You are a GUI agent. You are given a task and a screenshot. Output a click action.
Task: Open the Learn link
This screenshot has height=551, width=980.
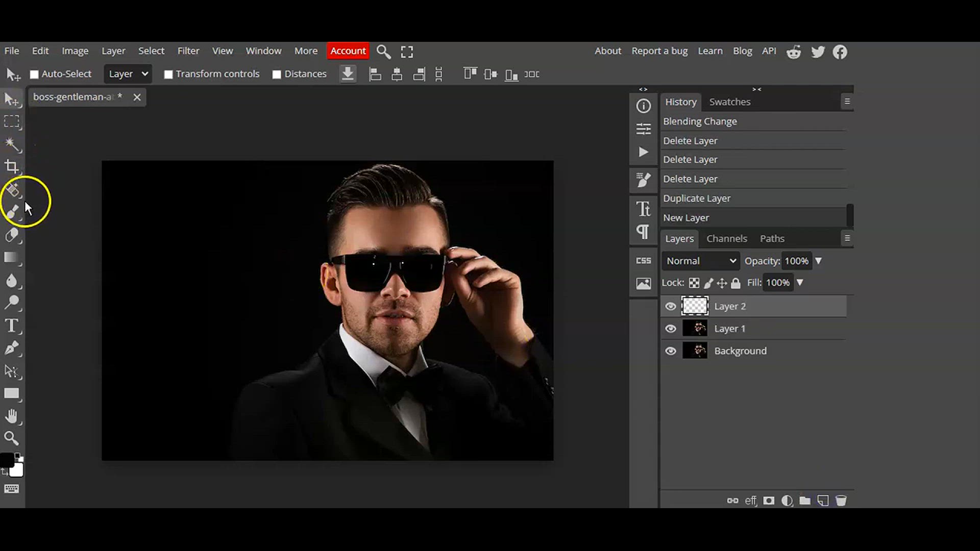710,51
